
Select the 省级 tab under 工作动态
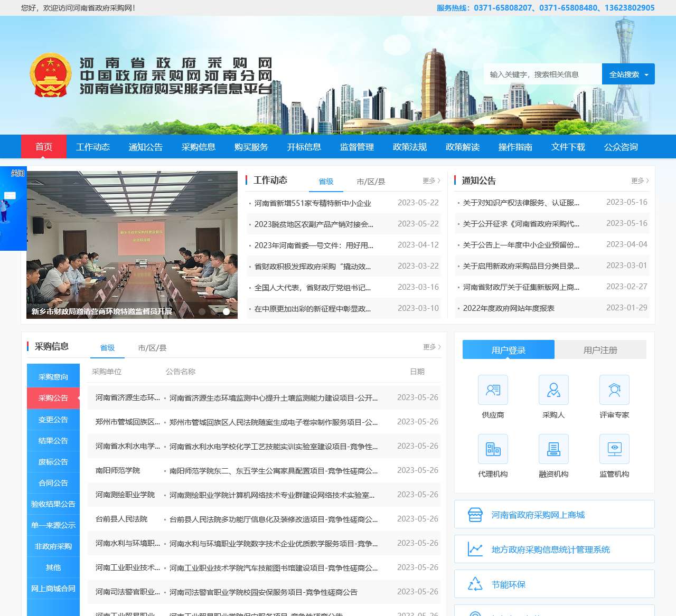pyautogui.click(x=326, y=182)
